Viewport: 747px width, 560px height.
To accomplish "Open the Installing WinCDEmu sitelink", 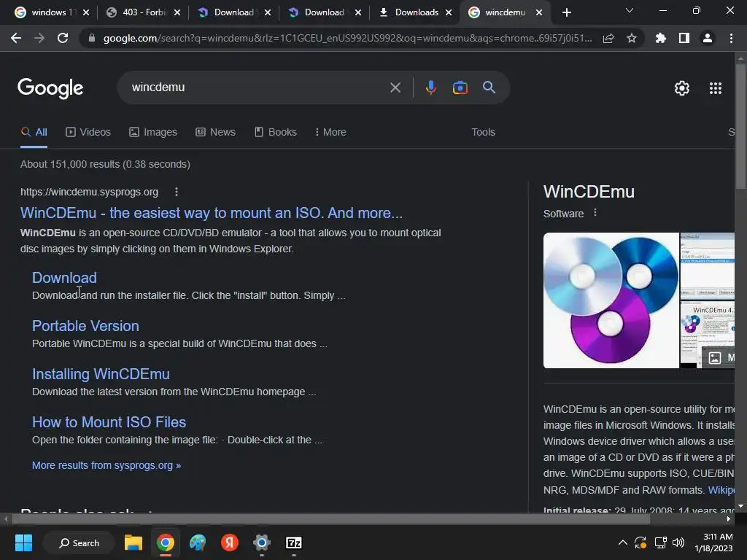I will click(101, 374).
